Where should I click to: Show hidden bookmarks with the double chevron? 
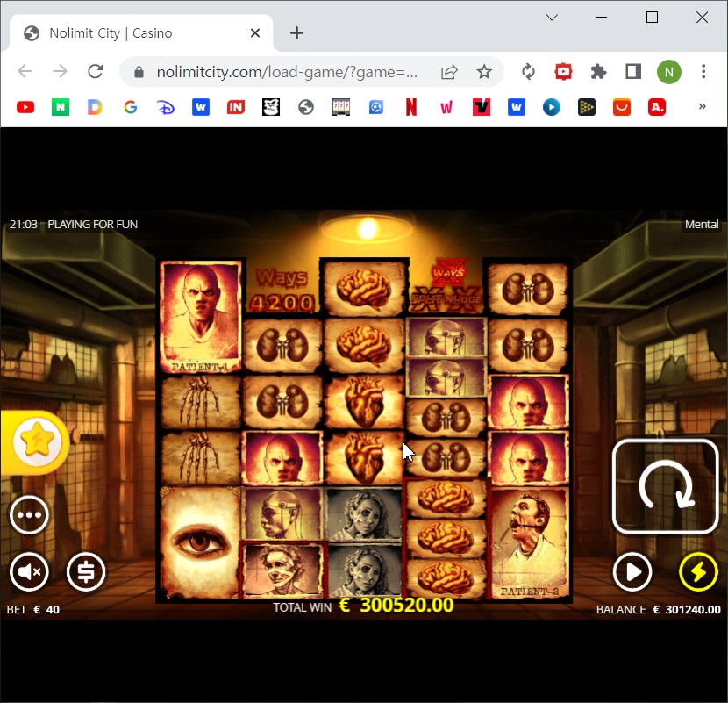tap(702, 107)
